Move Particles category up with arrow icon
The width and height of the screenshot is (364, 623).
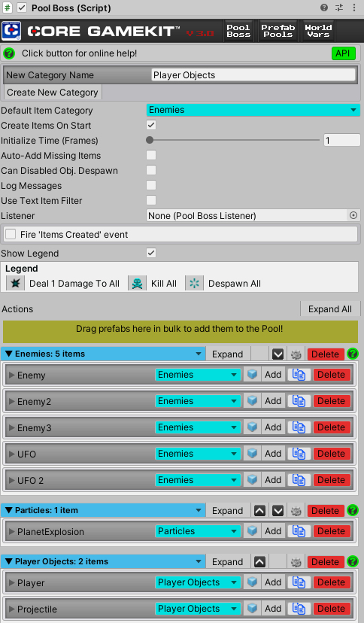259,511
